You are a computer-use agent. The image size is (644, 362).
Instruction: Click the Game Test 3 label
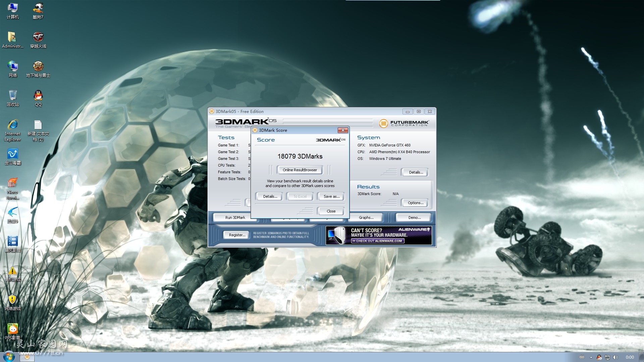[x=228, y=159]
